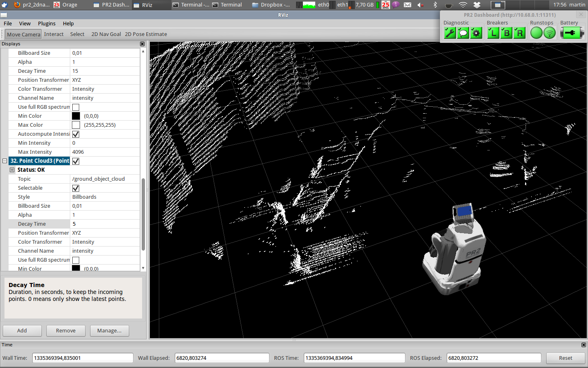Open the Dropbox folder taskbar window
Image resolution: width=588 pixels, height=368 pixels.
(271, 5)
